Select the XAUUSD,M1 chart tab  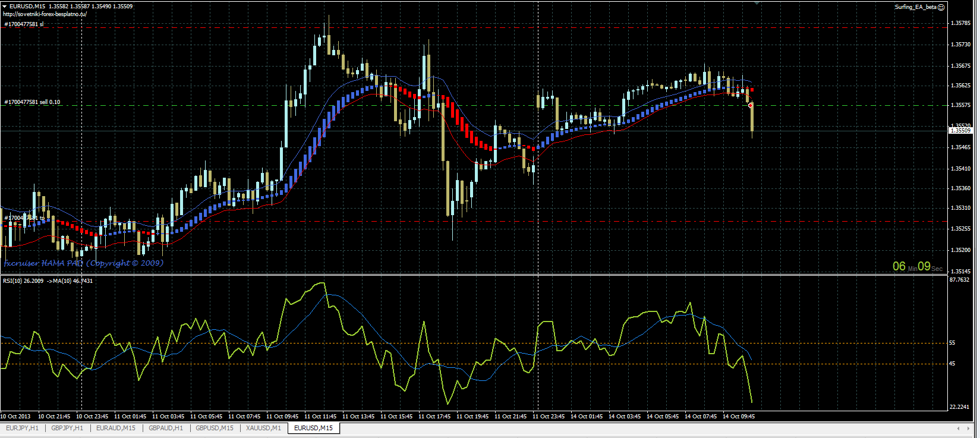(263, 428)
